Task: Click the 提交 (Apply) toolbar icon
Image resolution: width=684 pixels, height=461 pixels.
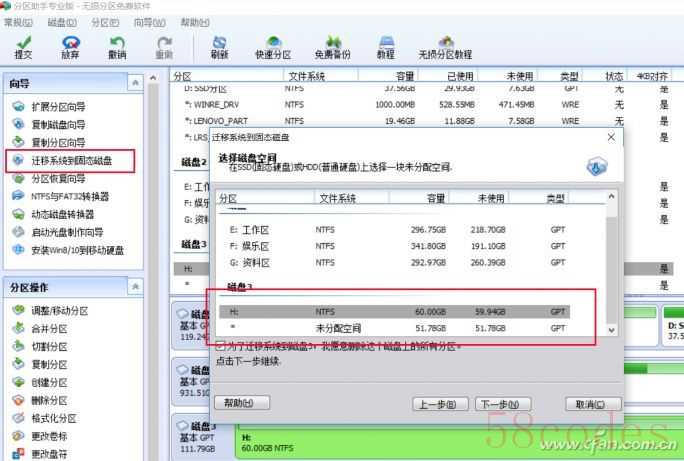Action: coord(23,47)
